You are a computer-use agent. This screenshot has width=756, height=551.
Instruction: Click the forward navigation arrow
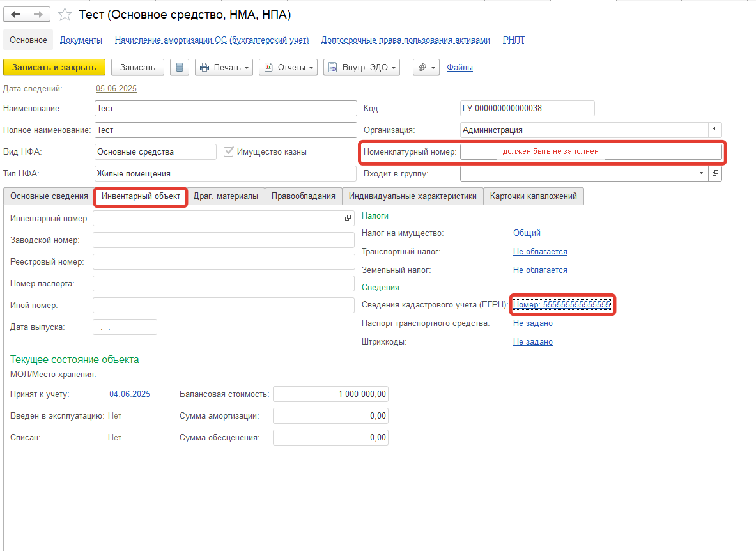38,14
